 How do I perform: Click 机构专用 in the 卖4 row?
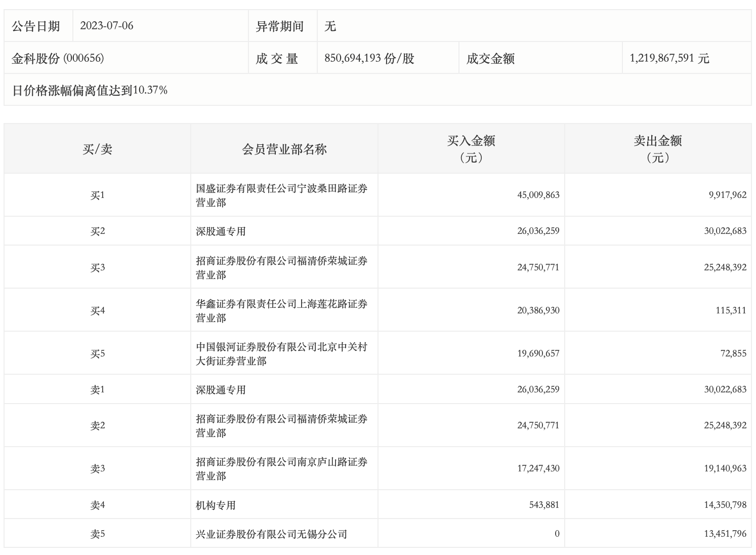click(x=216, y=505)
